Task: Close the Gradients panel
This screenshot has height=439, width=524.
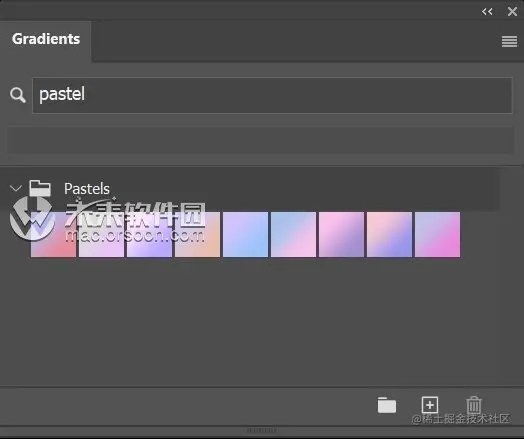Action: coord(512,12)
